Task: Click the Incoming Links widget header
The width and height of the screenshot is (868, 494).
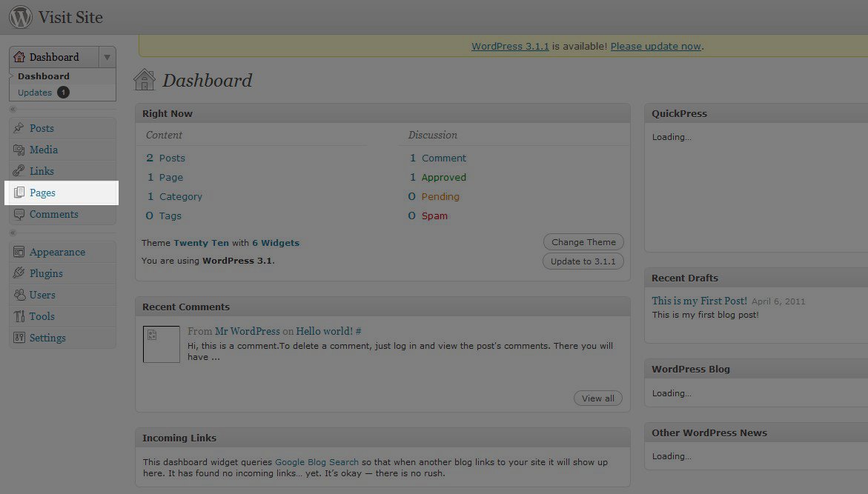Action: click(x=382, y=438)
